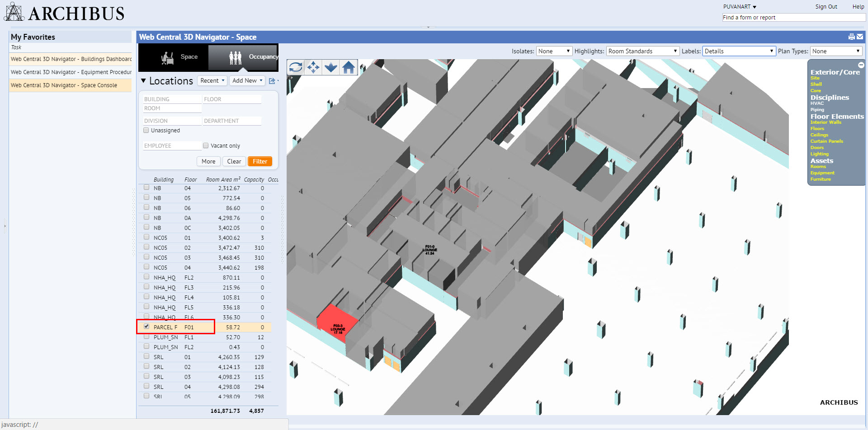This screenshot has width=868, height=430.
Task: Toggle the Piping discipline layer
Action: coord(817,110)
